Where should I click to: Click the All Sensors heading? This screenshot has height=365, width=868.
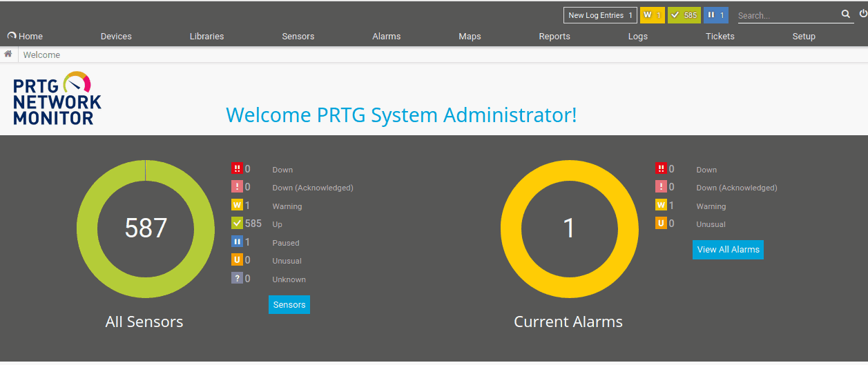(144, 322)
